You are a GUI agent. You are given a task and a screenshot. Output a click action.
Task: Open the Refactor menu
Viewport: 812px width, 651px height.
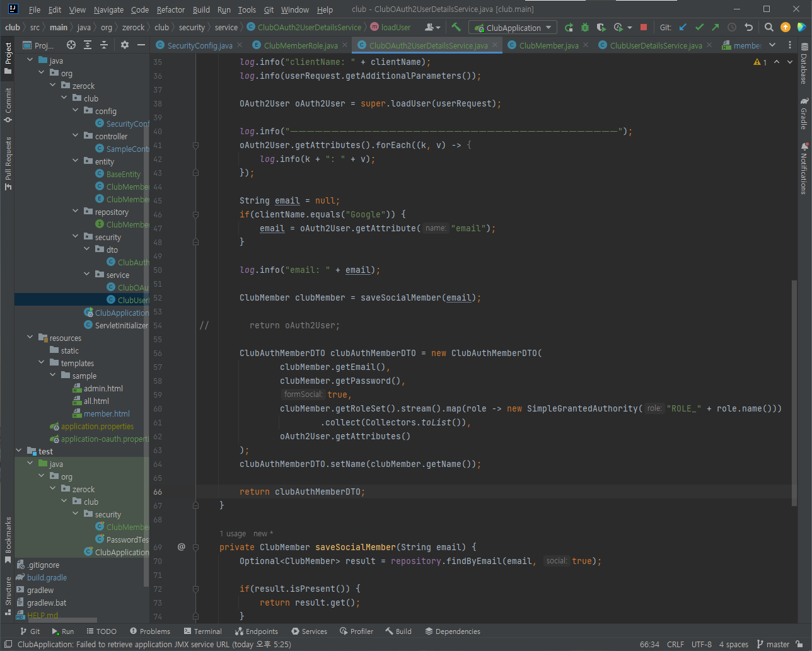[171, 9]
